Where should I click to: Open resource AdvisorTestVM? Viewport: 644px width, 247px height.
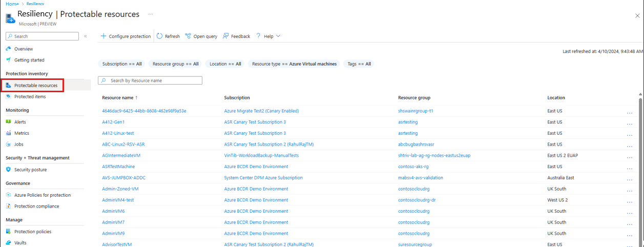(x=117, y=244)
